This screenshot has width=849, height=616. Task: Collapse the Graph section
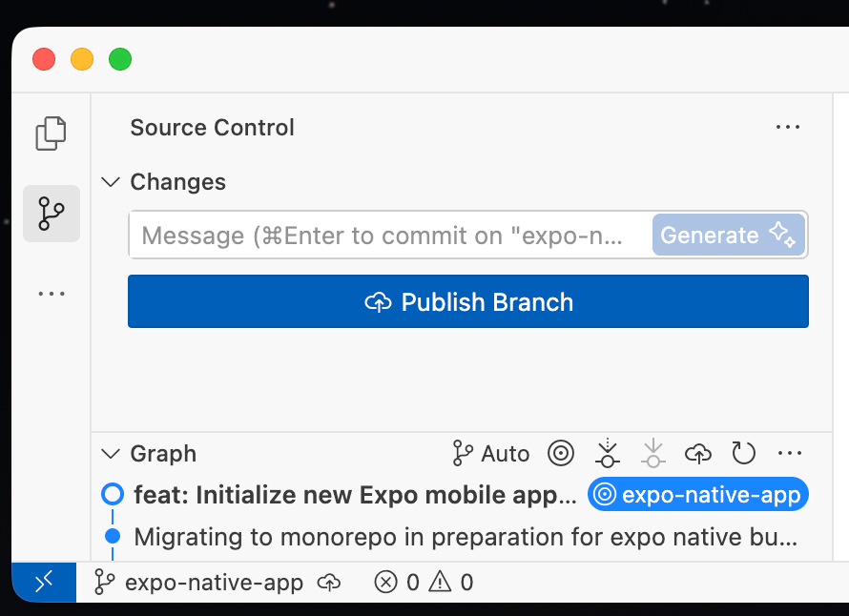click(x=112, y=454)
